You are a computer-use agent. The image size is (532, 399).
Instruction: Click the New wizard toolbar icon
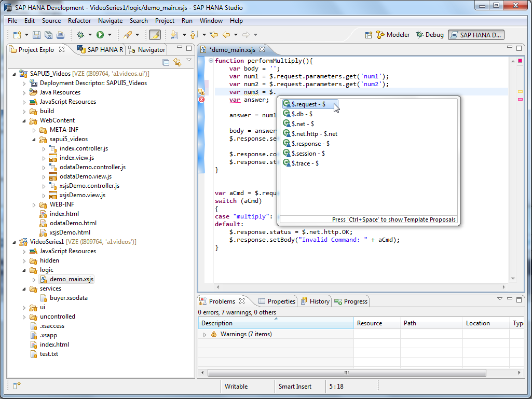17,35
